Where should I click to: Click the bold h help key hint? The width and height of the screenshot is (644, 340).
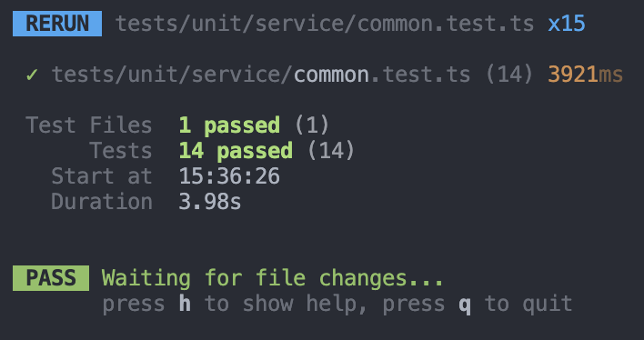(185, 304)
